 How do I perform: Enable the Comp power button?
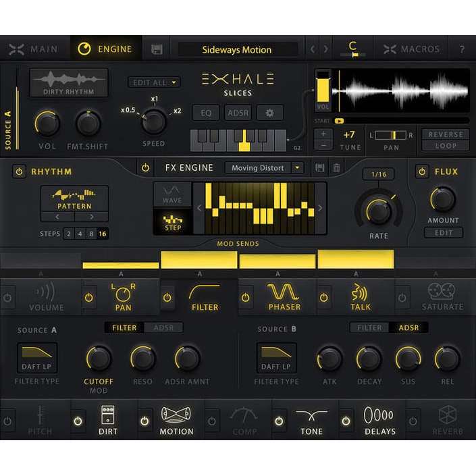(212, 421)
